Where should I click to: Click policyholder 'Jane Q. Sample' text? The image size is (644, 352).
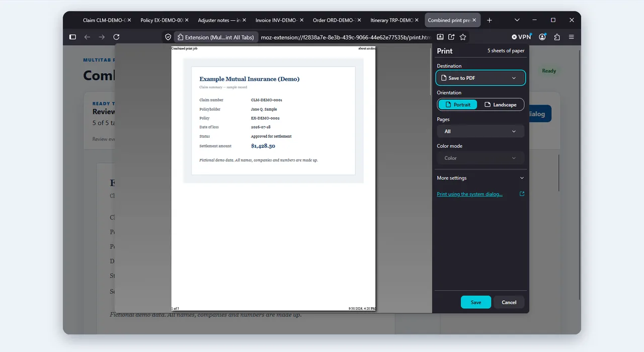point(264,109)
